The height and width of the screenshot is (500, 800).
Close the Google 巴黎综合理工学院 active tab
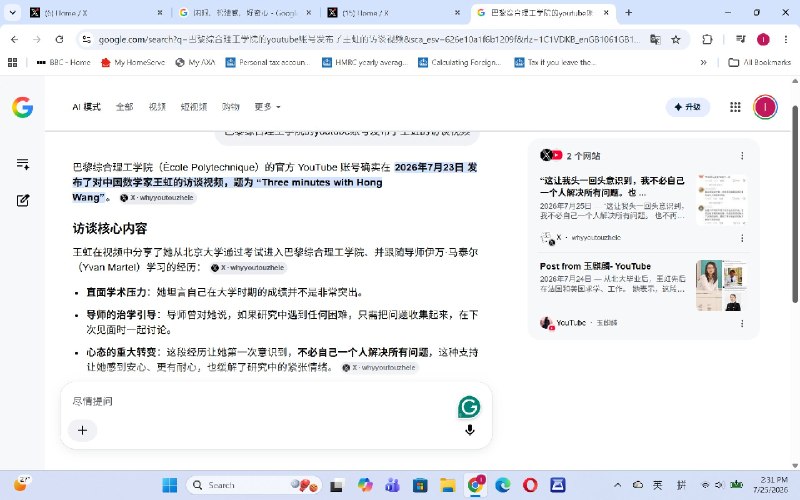point(606,13)
